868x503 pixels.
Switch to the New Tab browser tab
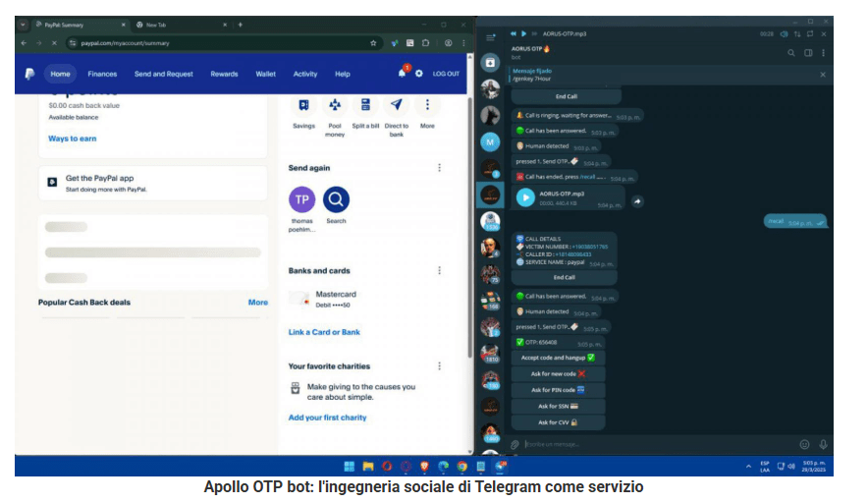182,25
